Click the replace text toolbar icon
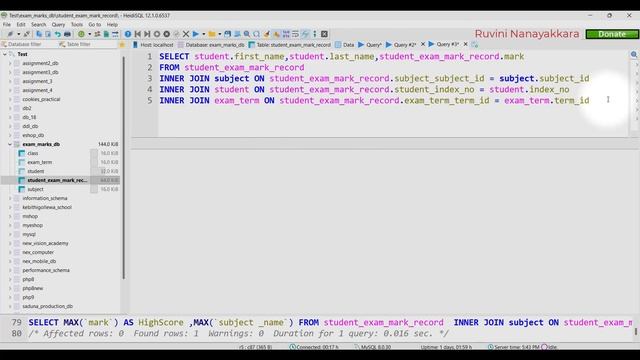The height and width of the screenshot is (360, 640). click(256, 34)
